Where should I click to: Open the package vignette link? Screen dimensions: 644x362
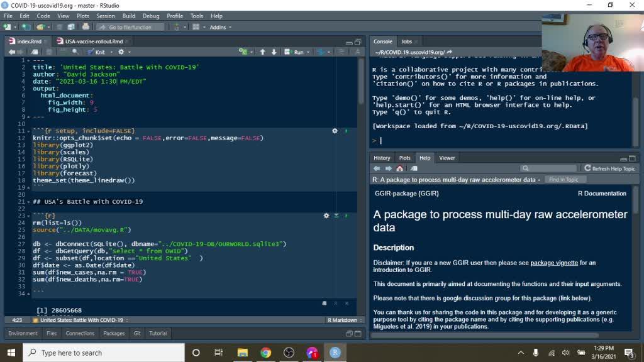(x=553, y=263)
